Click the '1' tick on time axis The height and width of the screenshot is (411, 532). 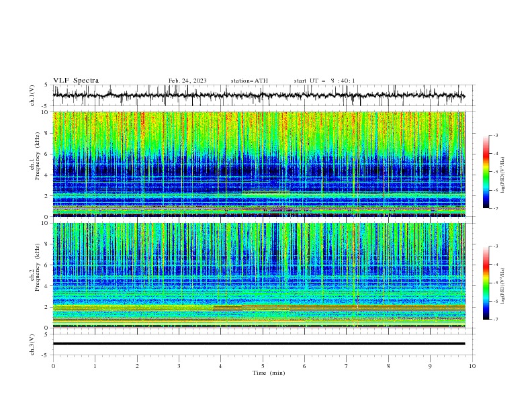95,366
